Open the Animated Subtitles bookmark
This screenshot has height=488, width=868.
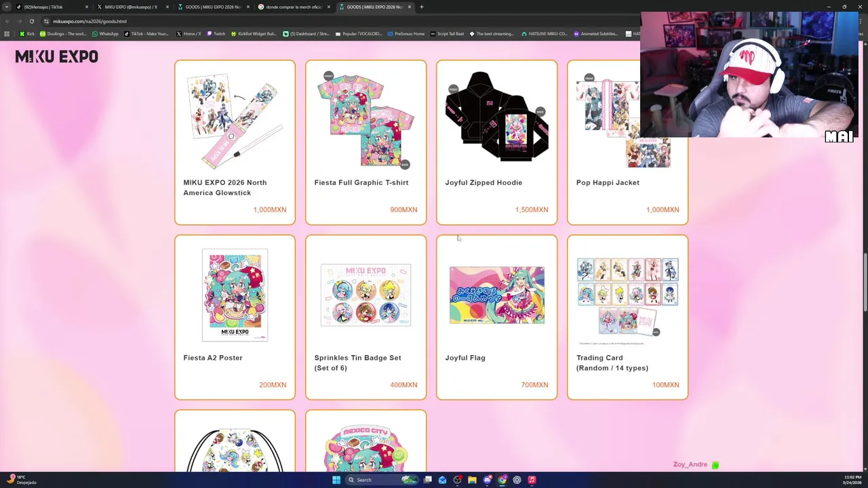click(x=595, y=34)
